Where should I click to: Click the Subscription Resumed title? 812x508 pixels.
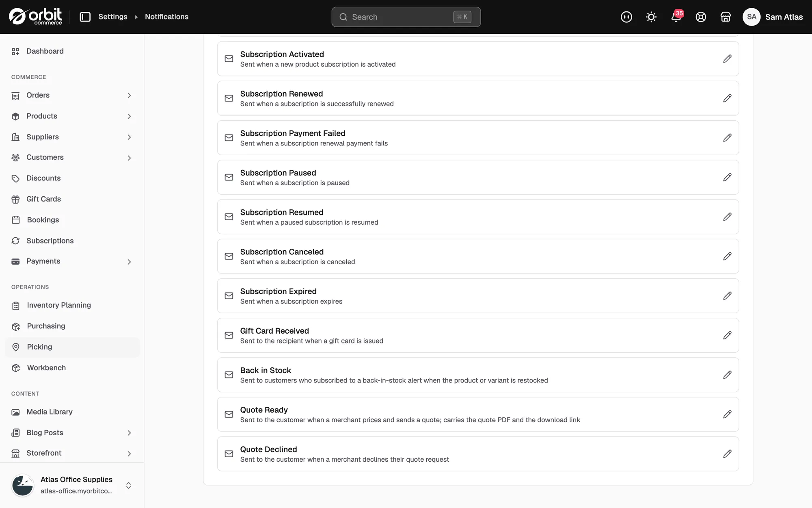point(282,212)
